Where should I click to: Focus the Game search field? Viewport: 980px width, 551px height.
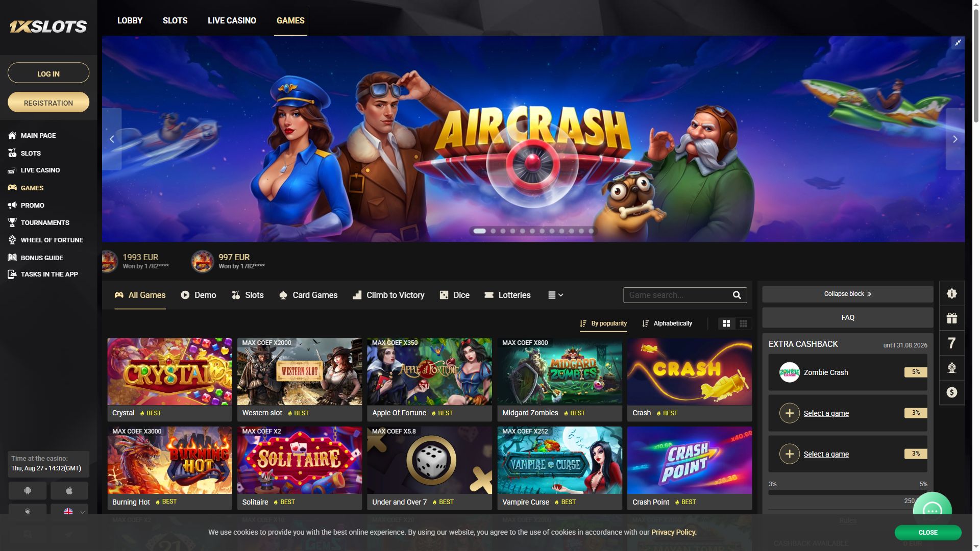point(685,295)
